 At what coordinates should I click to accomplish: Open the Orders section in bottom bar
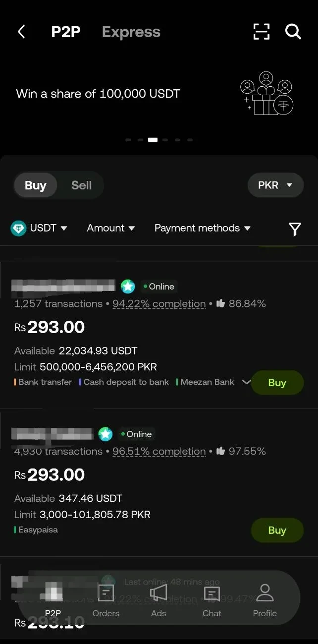106,601
